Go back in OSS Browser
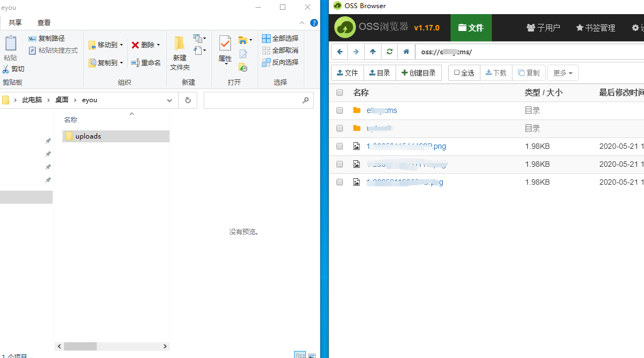The height and width of the screenshot is (358, 644). click(x=340, y=52)
